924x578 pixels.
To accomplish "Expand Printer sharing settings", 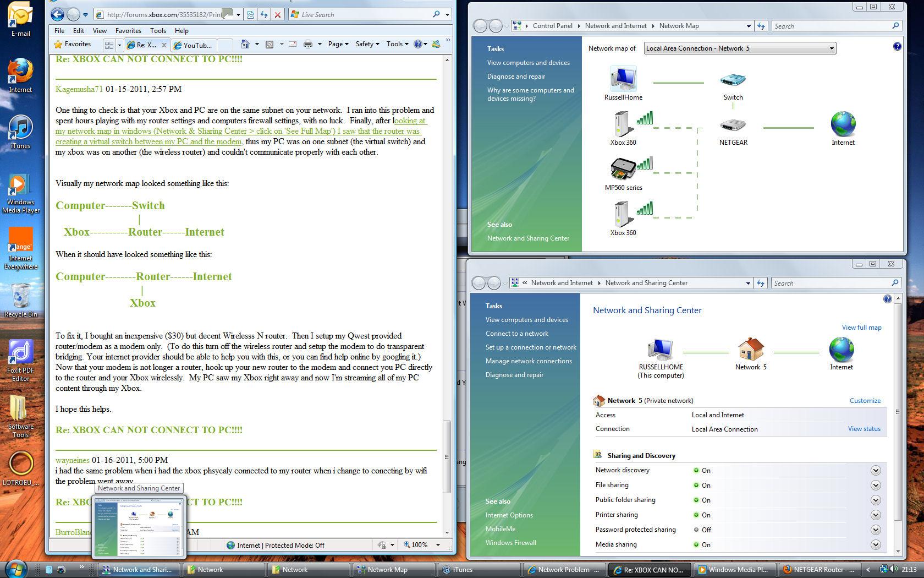I will [x=876, y=515].
